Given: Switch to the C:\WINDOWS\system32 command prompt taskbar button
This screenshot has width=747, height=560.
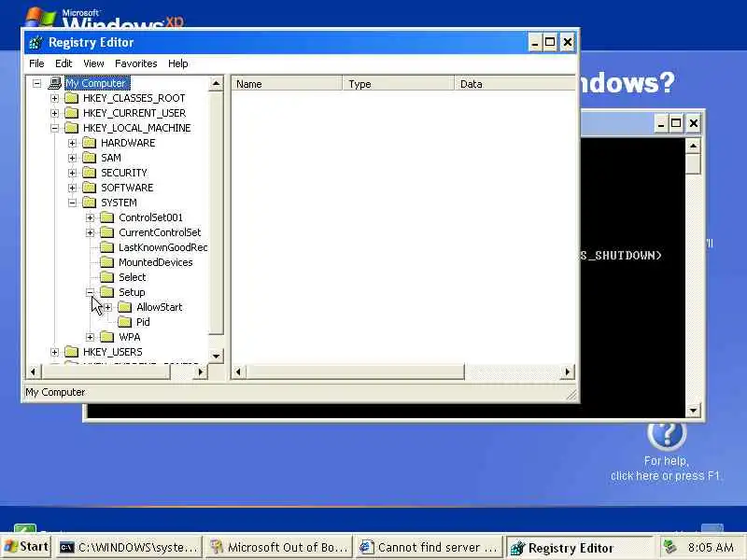Looking at the screenshot, I should point(129,547).
